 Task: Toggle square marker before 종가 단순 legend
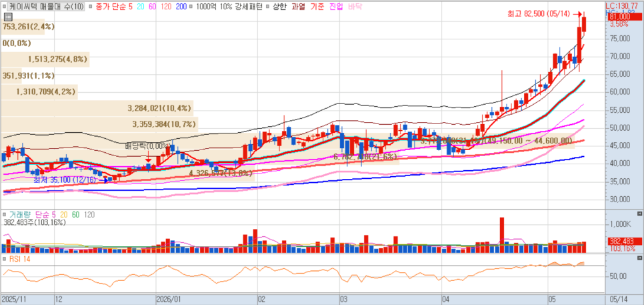pyautogui.click(x=91, y=7)
